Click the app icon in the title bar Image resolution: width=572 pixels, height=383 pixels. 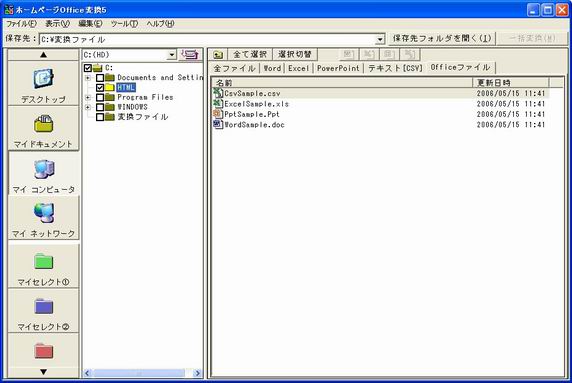[x=9, y=9]
